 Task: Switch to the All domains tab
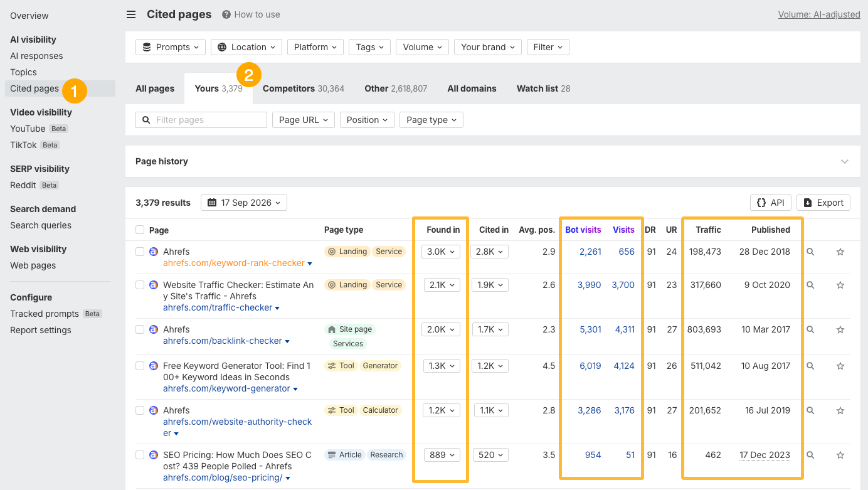(472, 88)
